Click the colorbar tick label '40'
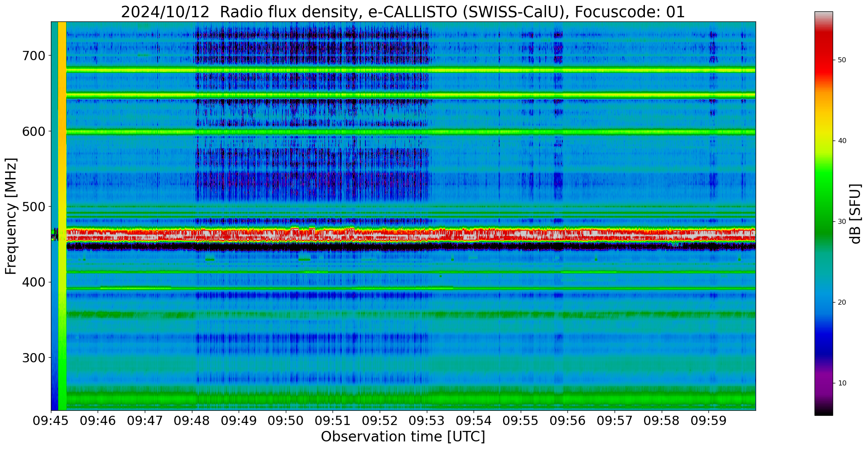The height and width of the screenshot is (449, 868). (x=842, y=141)
